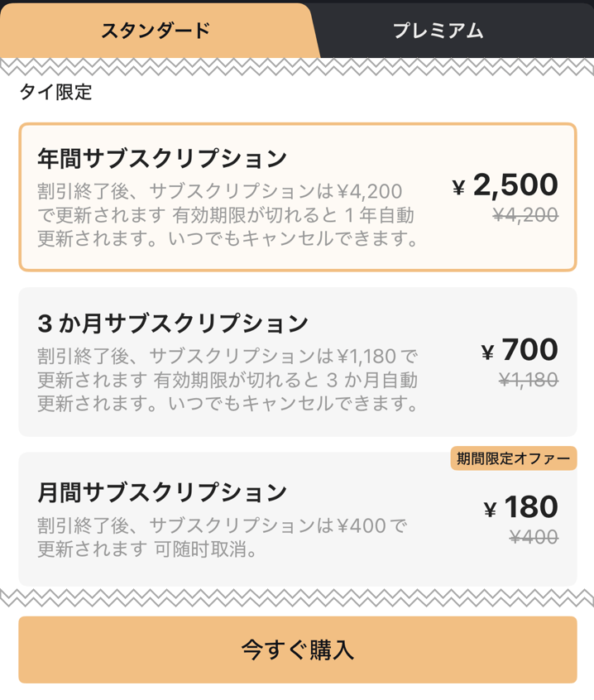This screenshot has height=700, width=594.
Task: Click the 180 monthly price
Action: [x=530, y=506]
